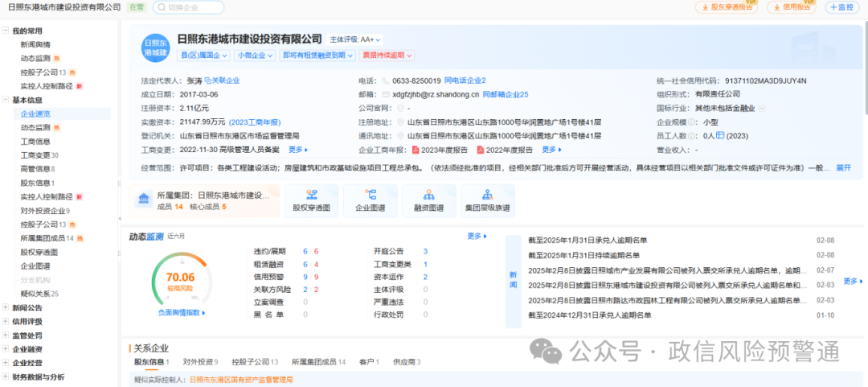Screen dimensions: 868x387
Task: Open the 同电话企业2 link
Action: tap(465, 80)
